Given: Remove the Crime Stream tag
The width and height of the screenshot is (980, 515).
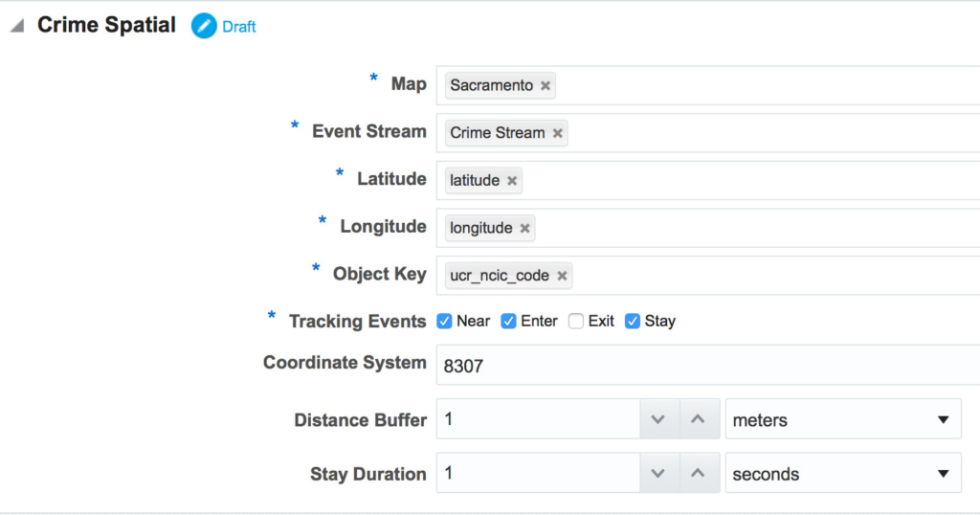Looking at the screenshot, I should click(x=558, y=133).
